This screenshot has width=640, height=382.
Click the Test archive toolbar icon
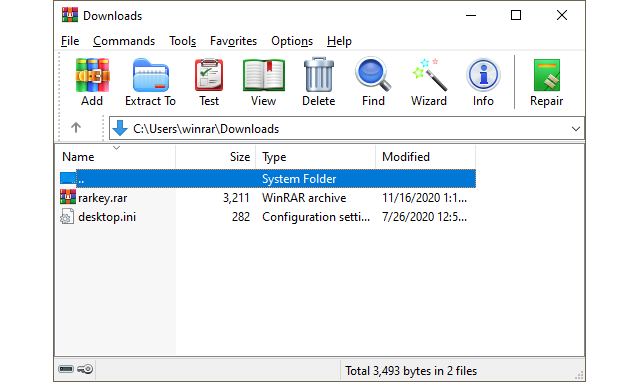209,76
